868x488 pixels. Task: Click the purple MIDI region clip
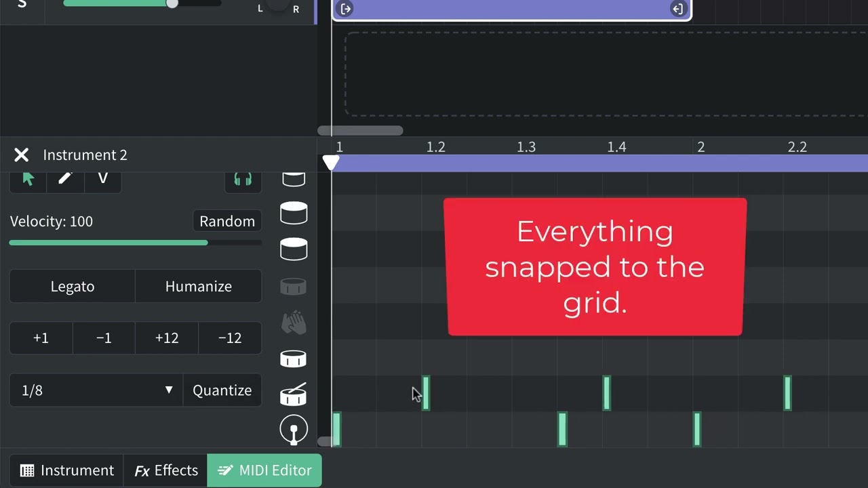pos(511,9)
